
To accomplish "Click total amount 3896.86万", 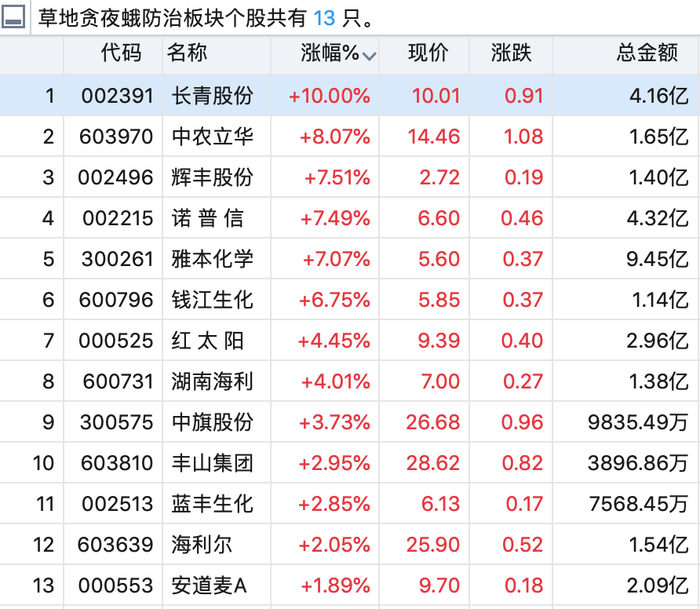I will (638, 463).
